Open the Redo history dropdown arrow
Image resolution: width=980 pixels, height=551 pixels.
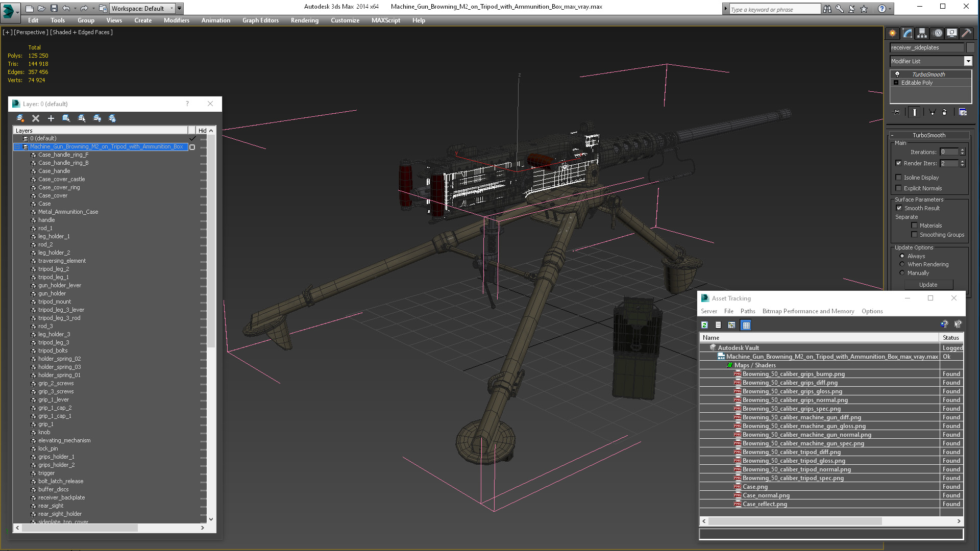93,8
